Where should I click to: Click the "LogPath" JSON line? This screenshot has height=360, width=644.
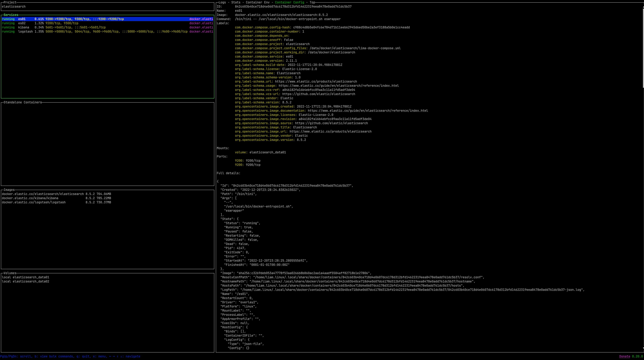point(402,290)
